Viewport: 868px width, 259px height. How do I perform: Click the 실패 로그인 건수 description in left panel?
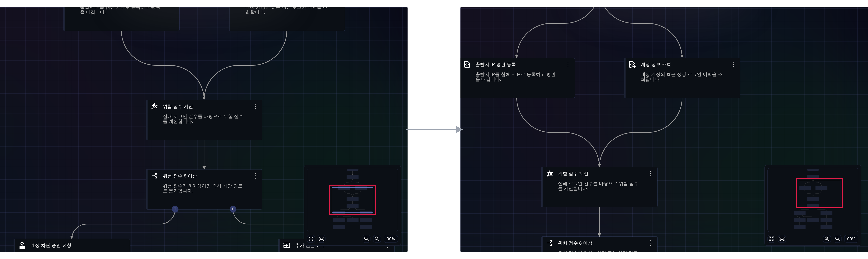point(203,119)
